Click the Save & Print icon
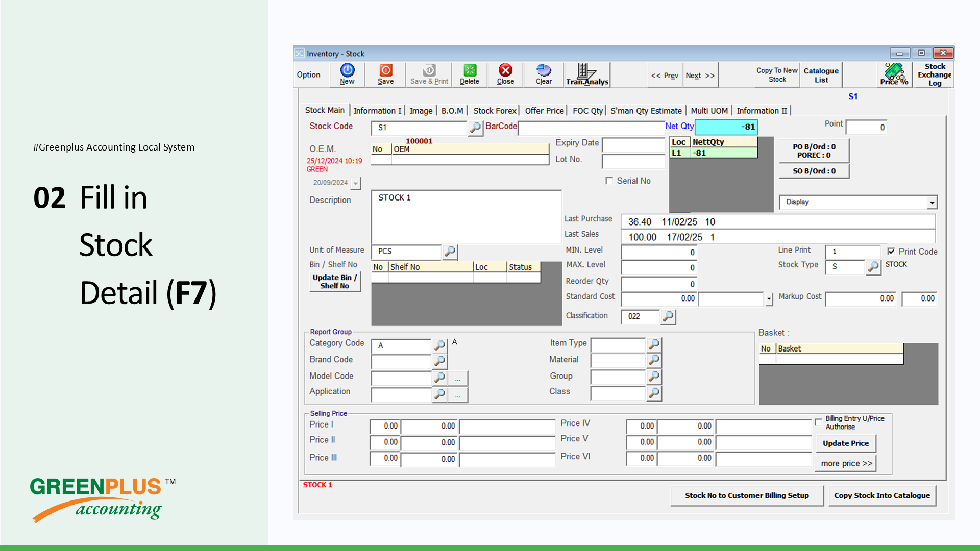The width and height of the screenshot is (980, 551). 429,74
